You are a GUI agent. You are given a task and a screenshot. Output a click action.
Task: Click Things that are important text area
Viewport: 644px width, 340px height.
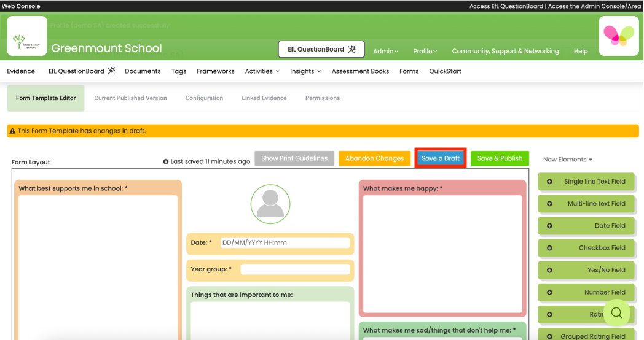point(270,321)
